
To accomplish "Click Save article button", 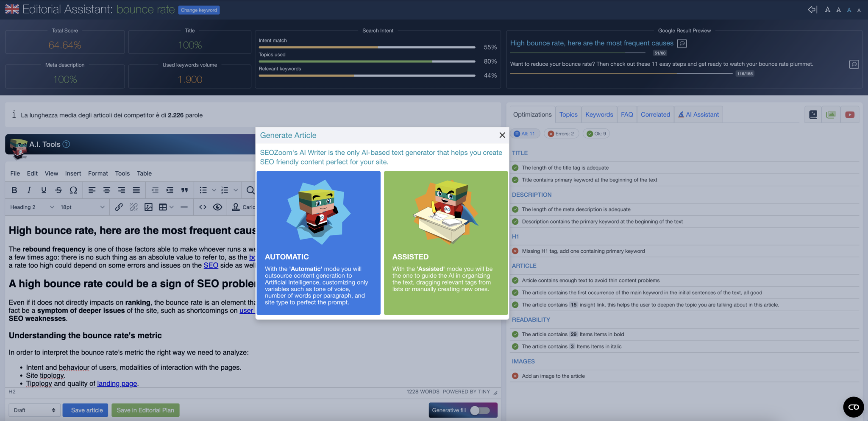I will click(85, 410).
